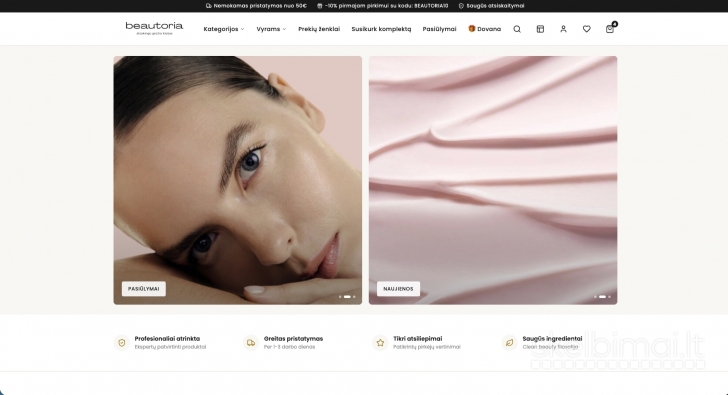
Task: Click the pink cream texture banner image
Action: tap(493, 180)
